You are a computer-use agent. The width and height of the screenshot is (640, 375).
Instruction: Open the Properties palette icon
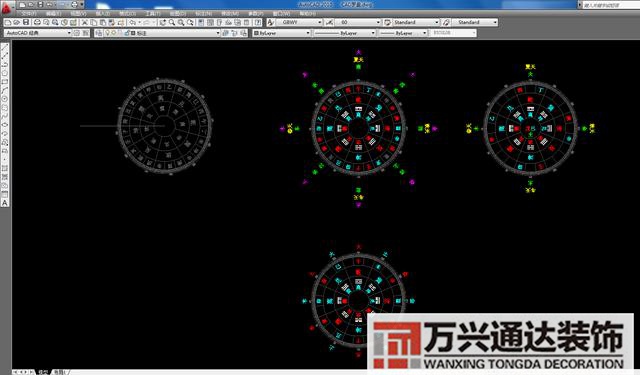[201, 22]
